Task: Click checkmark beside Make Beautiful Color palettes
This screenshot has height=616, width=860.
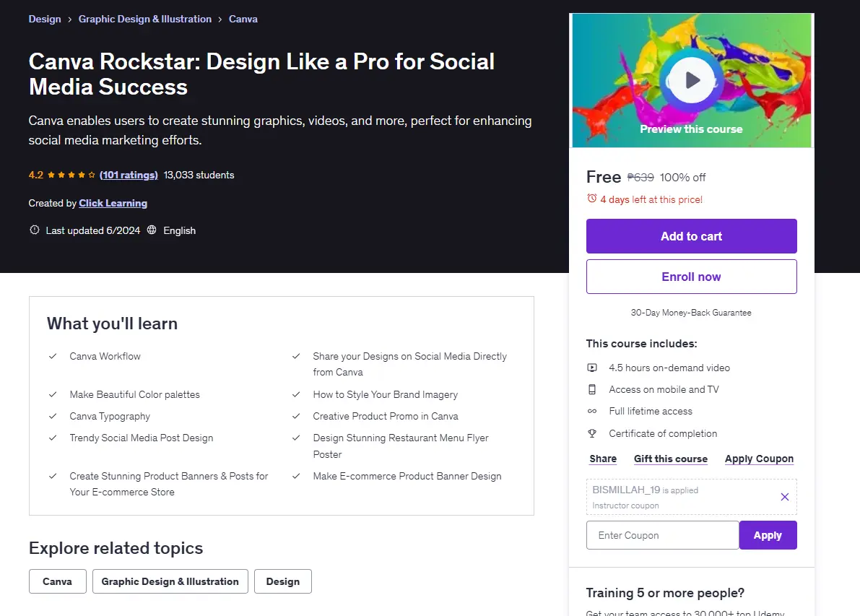Action: tap(53, 394)
